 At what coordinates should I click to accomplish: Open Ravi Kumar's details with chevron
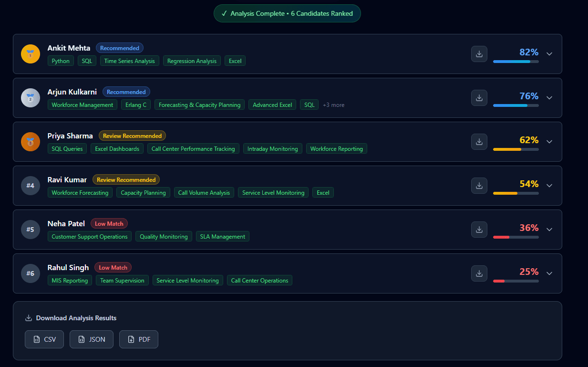549,186
